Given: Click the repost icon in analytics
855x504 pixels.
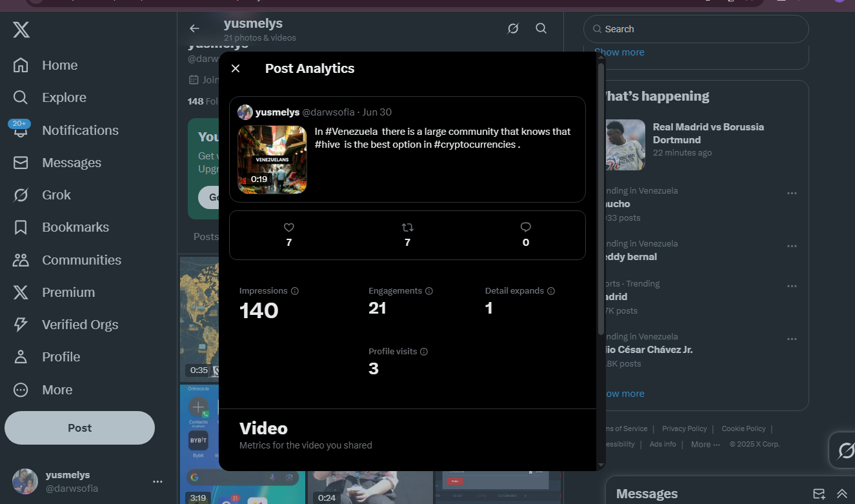Looking at the screenshot, I should (x=407, y=227).
